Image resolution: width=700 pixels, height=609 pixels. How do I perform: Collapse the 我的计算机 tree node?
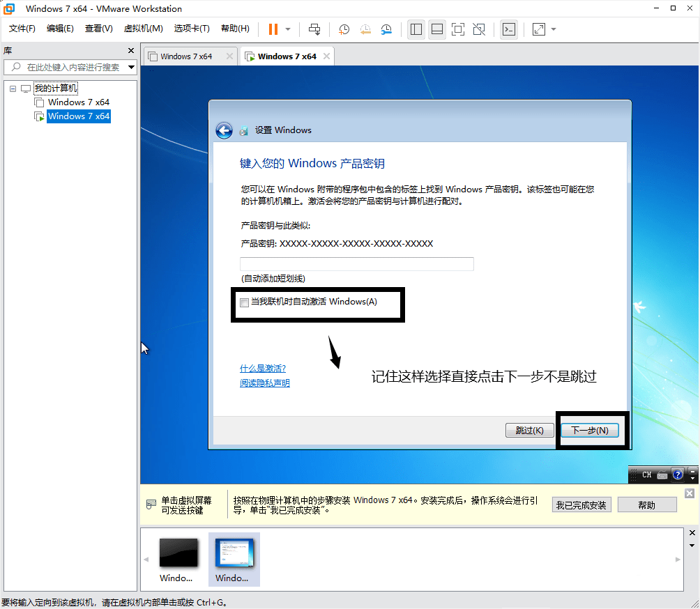13,88
